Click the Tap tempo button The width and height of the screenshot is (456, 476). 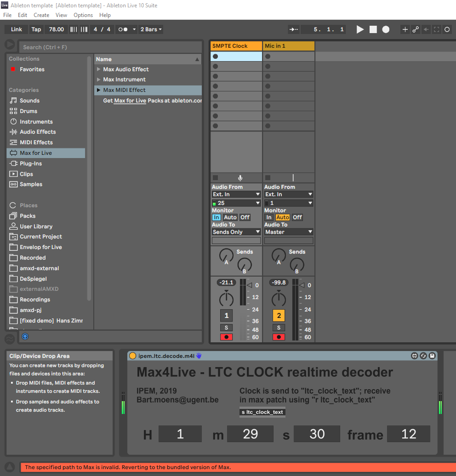36,29
